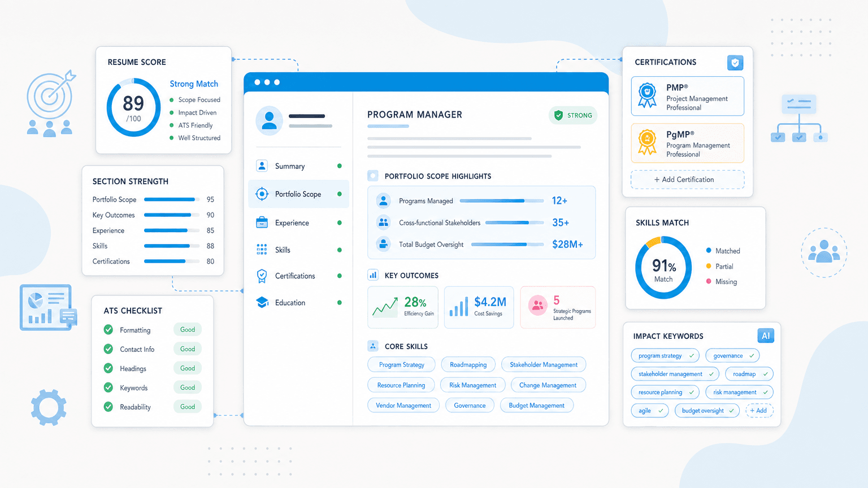The image size is (868, 488).
Task: Open the Experience section
Action: pos(298,223)
